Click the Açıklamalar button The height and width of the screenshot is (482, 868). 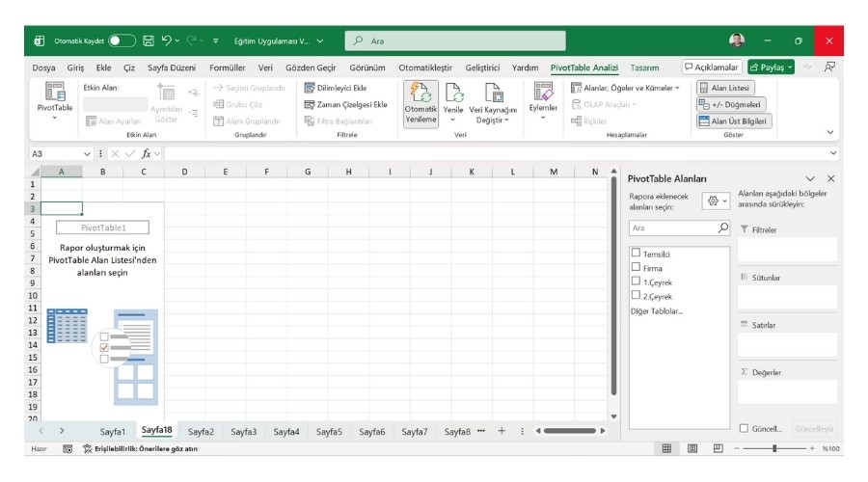point(712,67)
